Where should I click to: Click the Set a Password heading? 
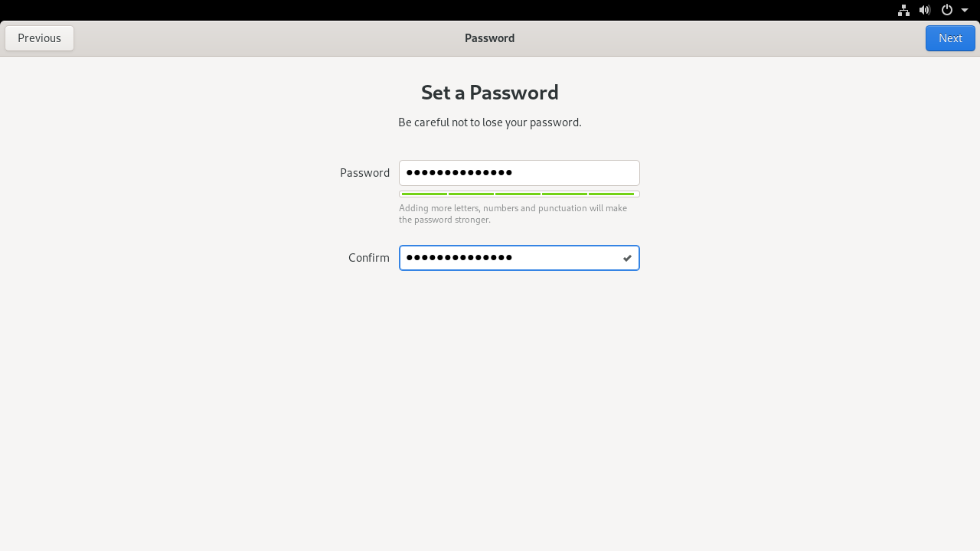pyautogui.click(x=490, y=93)
